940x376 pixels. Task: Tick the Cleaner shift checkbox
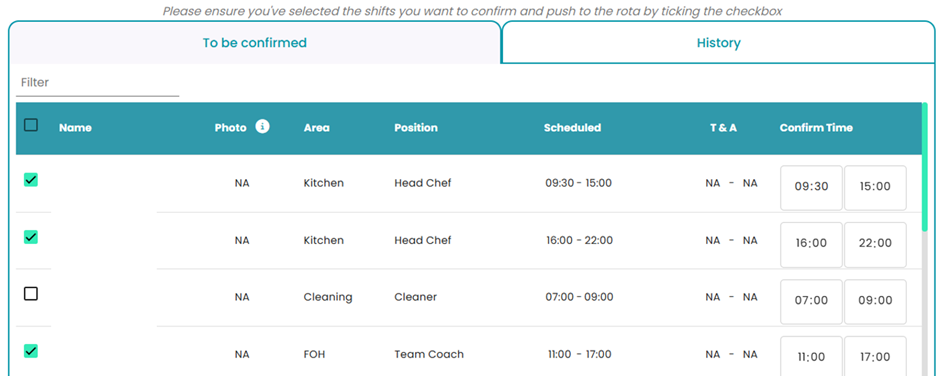click(x=31, y=294)
